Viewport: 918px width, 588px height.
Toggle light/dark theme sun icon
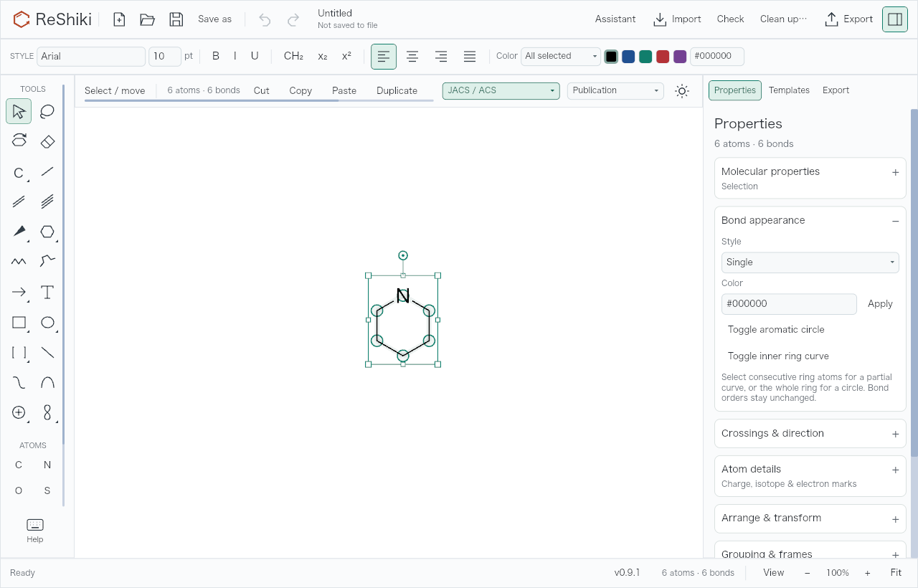(x=682, y=91)
